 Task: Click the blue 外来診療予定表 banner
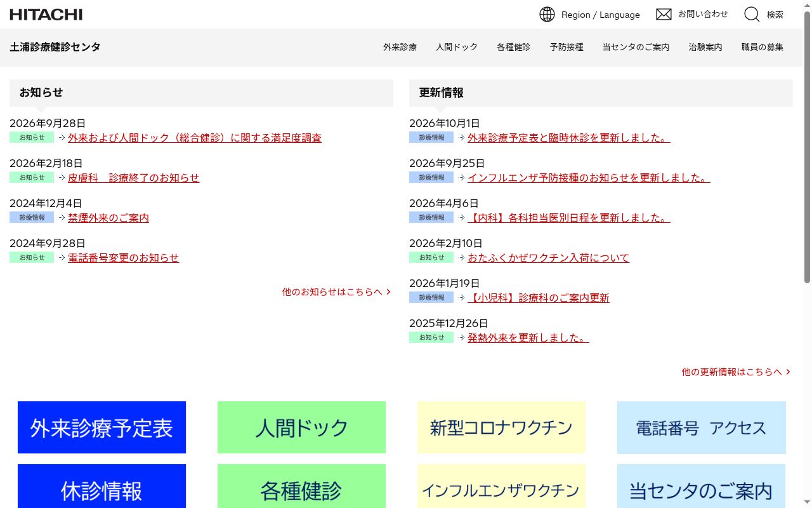point(101,427)
